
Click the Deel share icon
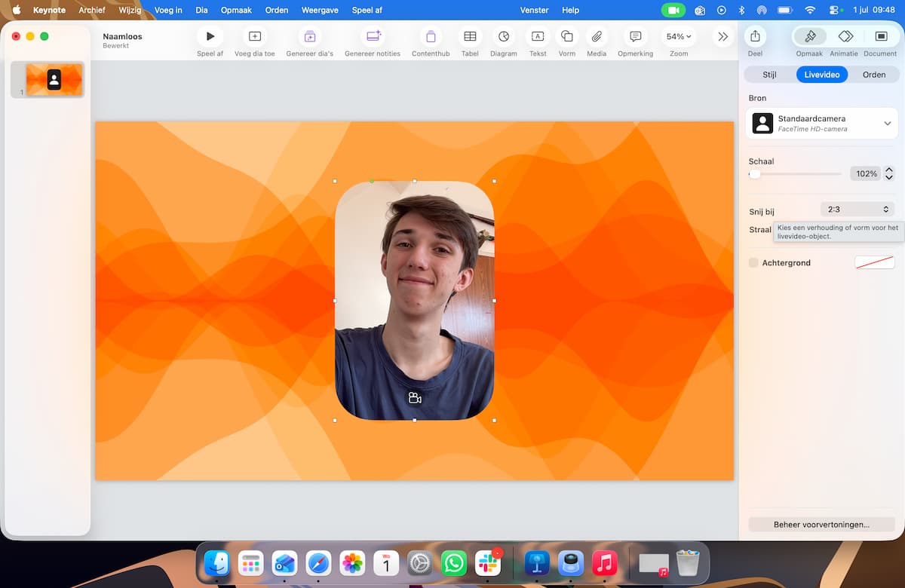tap(755, 36)
